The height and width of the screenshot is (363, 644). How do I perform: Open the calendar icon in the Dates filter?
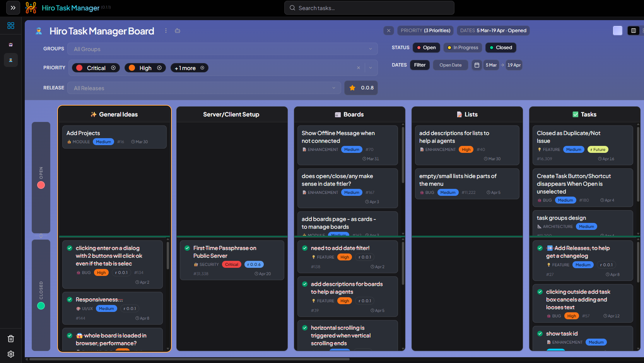coord(476,65)
